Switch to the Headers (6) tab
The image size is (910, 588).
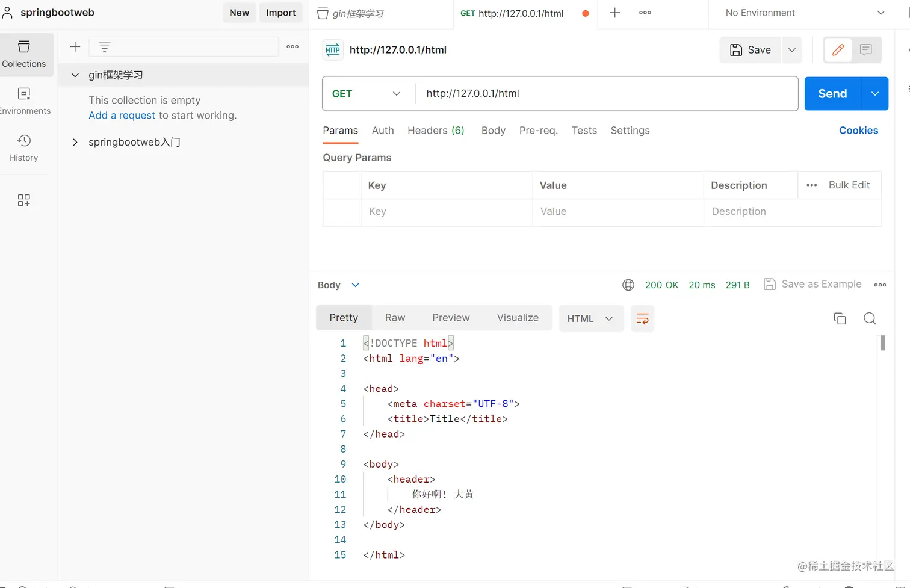click(x=436, y=131)
